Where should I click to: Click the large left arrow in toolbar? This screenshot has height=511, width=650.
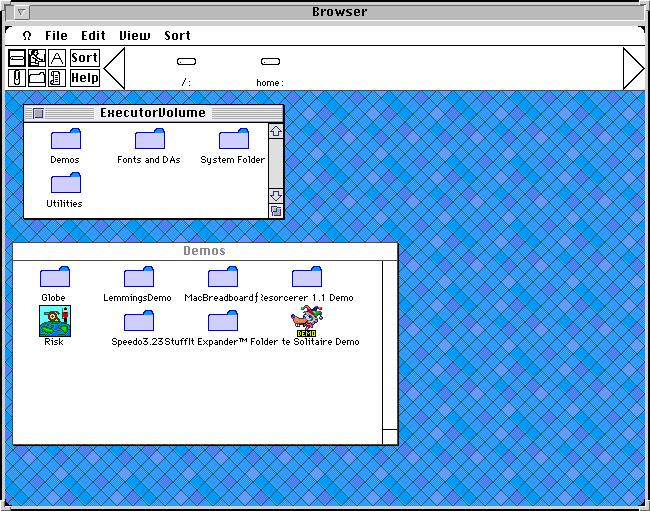(x=114, y=68)
